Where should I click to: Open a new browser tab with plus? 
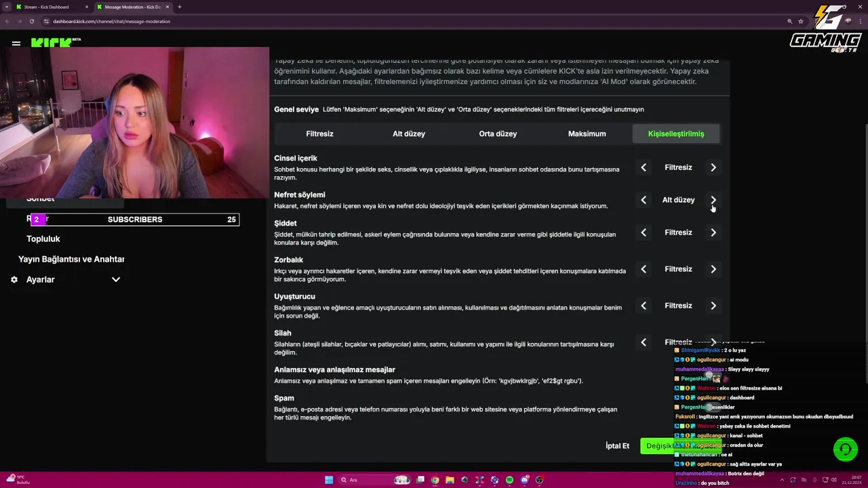(x=179, y=7)
